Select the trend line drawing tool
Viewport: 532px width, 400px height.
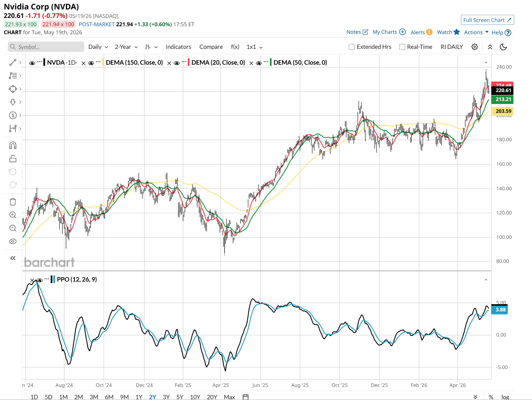pyautogui.click(x=13, y=62)
